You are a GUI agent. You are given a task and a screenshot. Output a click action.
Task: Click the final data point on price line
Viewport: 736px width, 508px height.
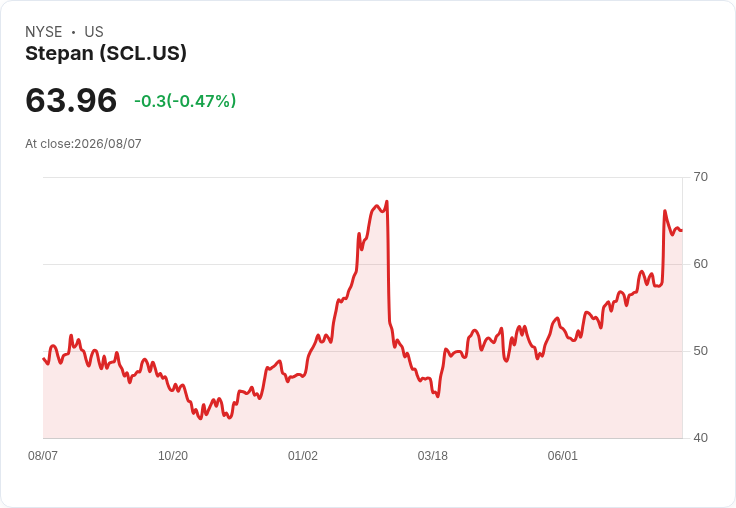point(682,231)
